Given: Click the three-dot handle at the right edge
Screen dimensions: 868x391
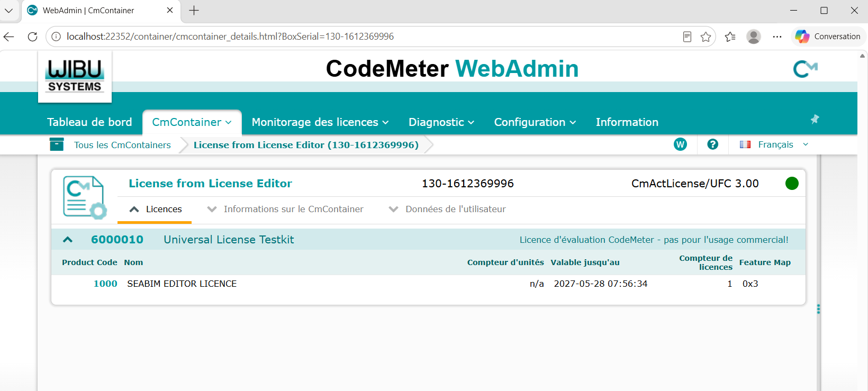Looking at the screenshot, I should pos(818,309).
